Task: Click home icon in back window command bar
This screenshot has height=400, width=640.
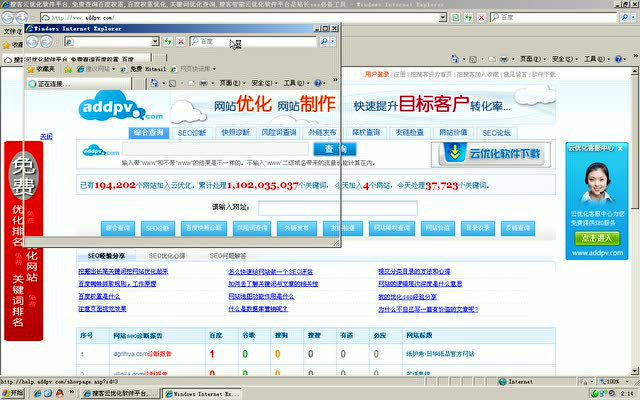Action: [455, 59]
